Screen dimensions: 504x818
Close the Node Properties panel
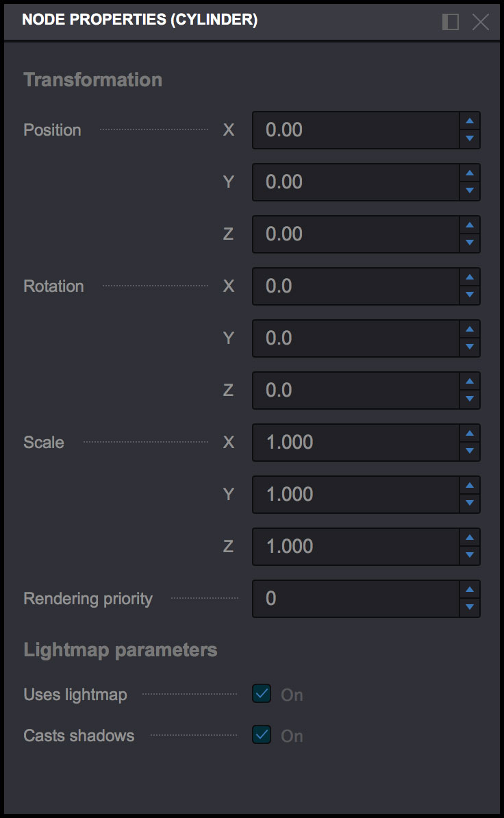[479, 22]
